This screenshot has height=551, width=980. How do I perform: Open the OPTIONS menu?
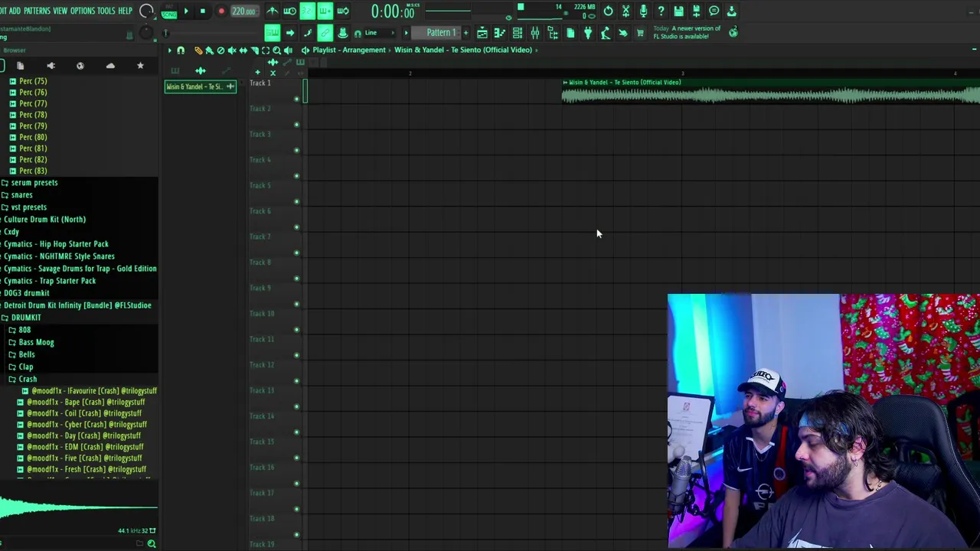point(83,11)
